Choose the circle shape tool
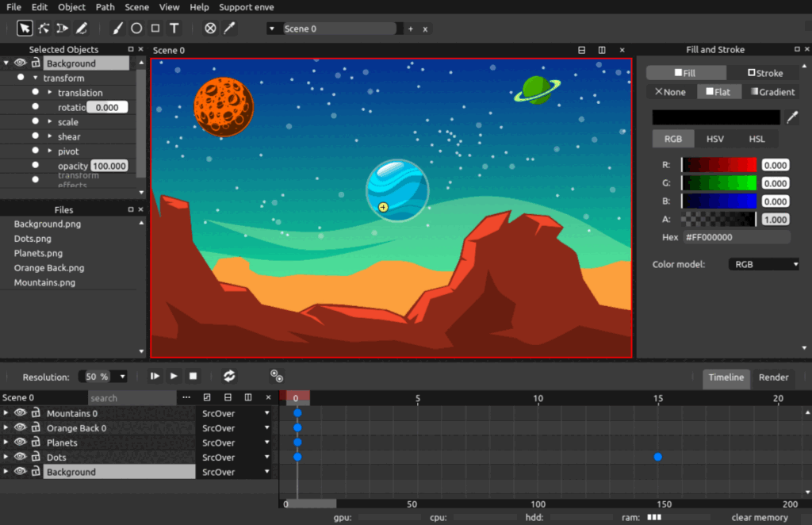Screen dimensions: 812x525 [x=136, y=29]
